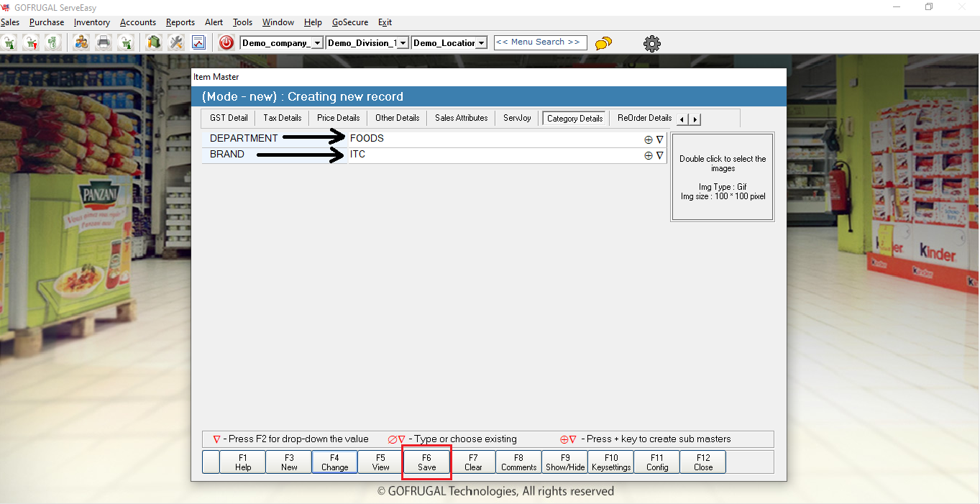
Task: Switch to the Price Details tab
Action: pyautogui.click(x=338, y=118)
